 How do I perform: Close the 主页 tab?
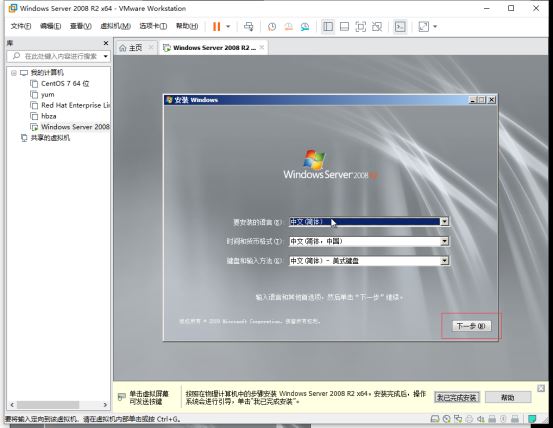tap(151, 47)
